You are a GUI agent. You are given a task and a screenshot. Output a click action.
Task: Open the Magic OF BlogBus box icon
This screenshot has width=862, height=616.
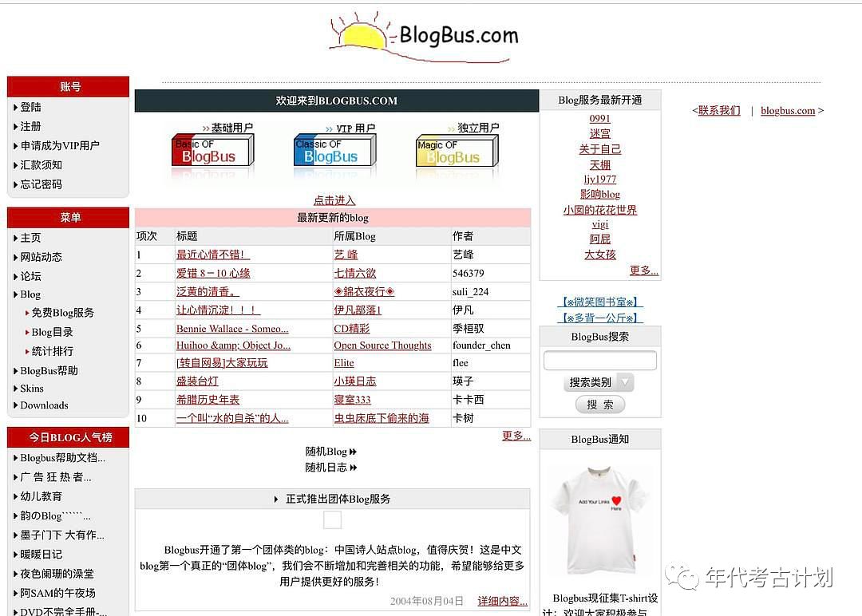pos(457,151)
